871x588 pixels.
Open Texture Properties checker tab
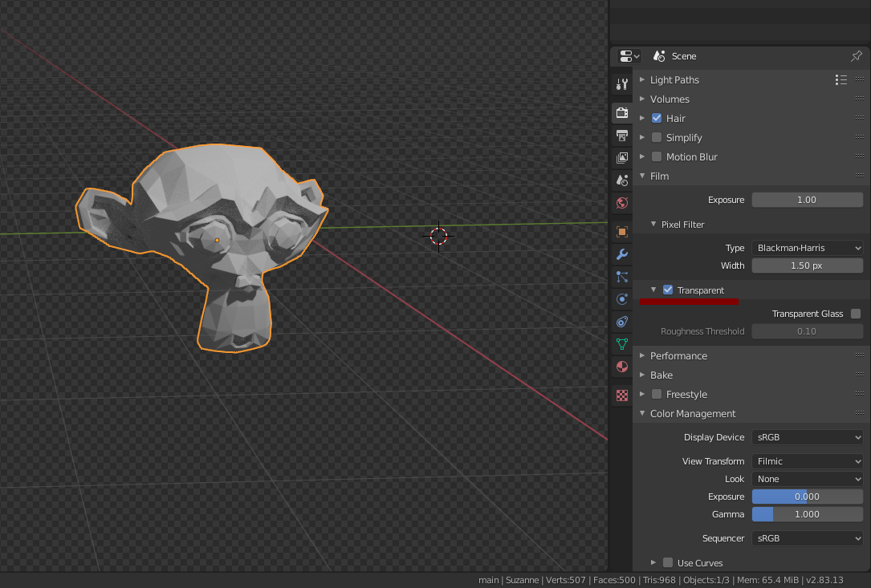622,395
